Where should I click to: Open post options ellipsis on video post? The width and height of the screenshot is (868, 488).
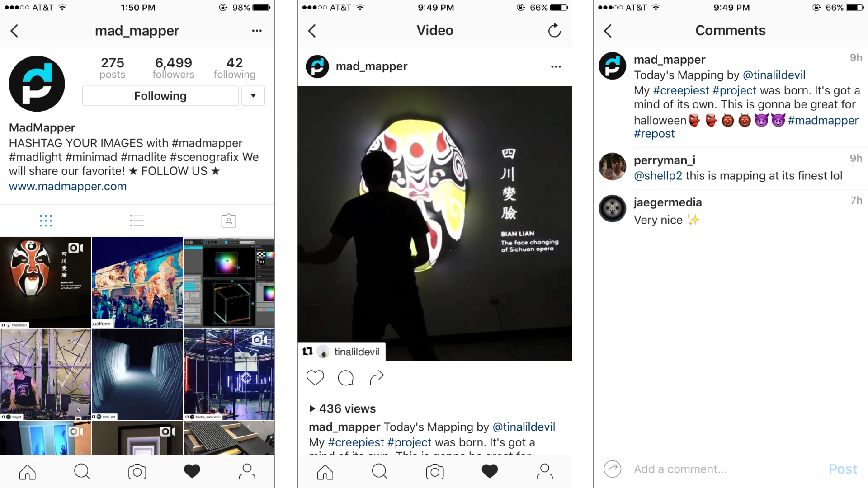click(556, 66)
